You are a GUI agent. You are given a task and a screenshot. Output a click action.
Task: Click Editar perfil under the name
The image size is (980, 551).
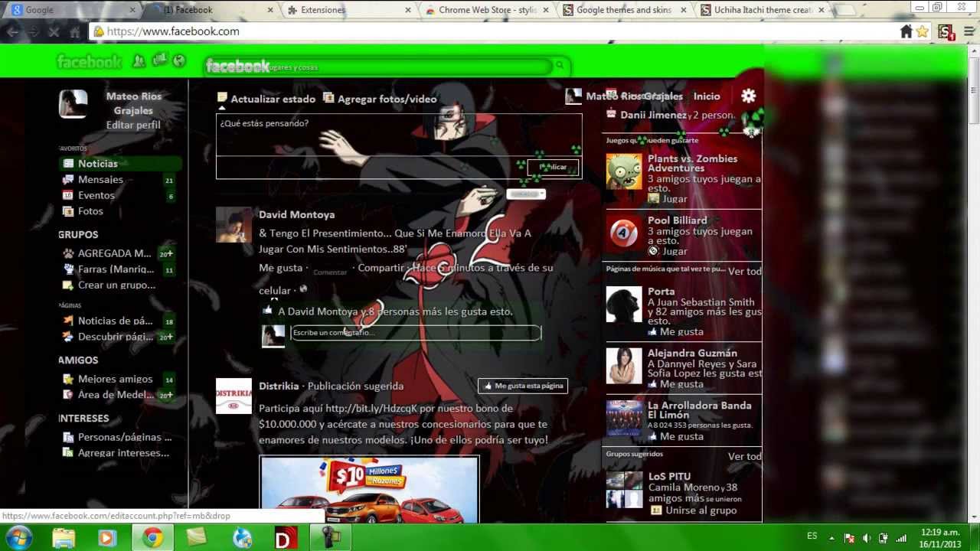click(x=133, y=125)
